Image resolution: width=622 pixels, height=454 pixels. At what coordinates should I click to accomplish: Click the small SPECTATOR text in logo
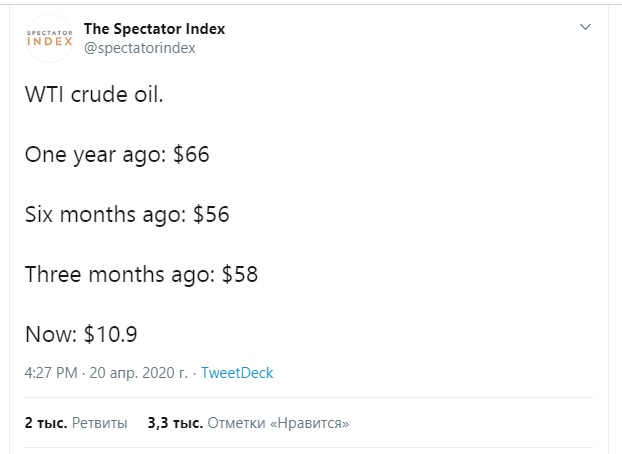click(x=50, y=33)
